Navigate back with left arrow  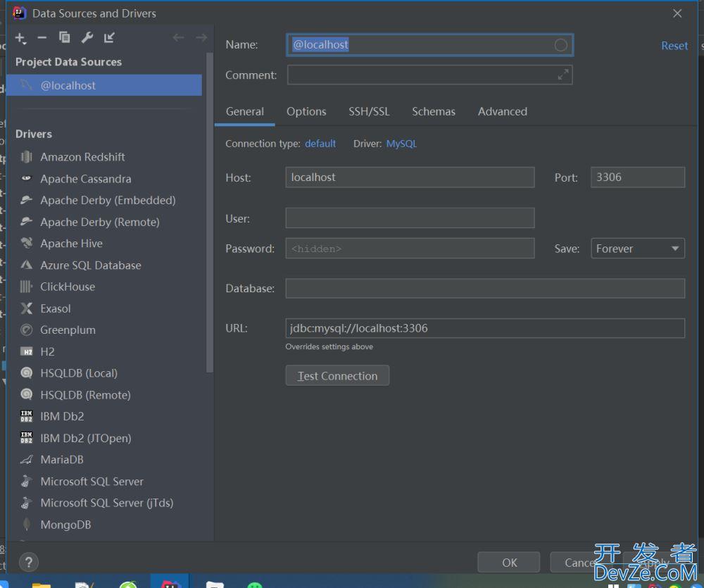[x=178, y=38]
